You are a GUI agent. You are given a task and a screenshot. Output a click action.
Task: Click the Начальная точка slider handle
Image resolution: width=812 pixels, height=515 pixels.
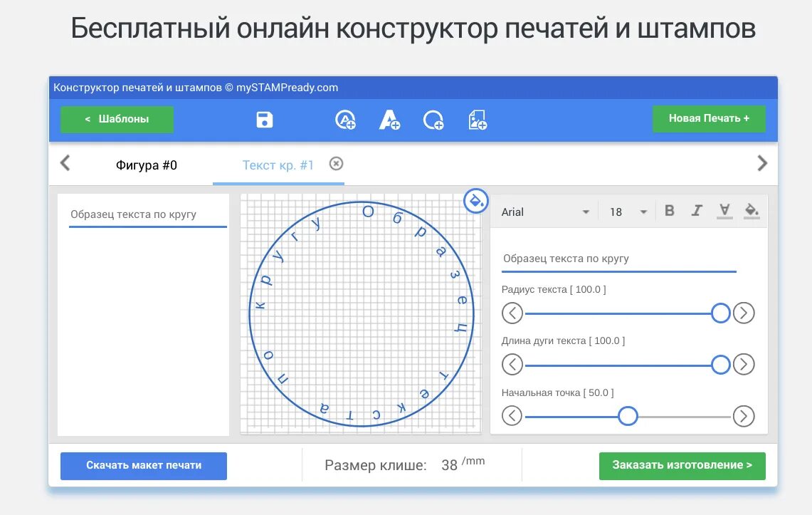pos(628,416)
